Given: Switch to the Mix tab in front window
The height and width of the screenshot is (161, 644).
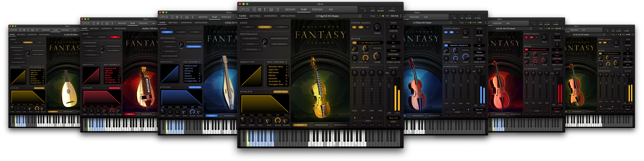Looking at the screenshot, I should [x=331, y=9].
